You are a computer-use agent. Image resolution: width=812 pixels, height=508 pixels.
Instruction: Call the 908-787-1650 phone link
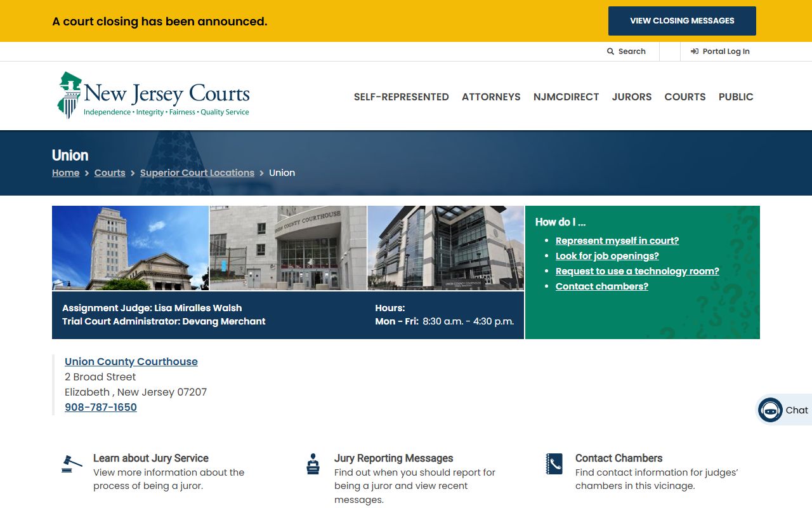[x=101, y=407]
